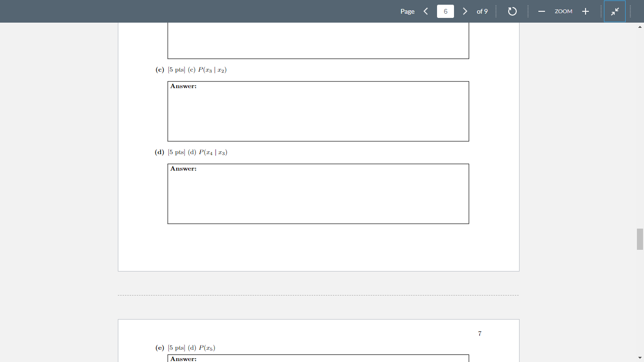Image resolution: width=644 pixels, height=362 pixels.
Task: Go to the previous page
Action: 426,11
